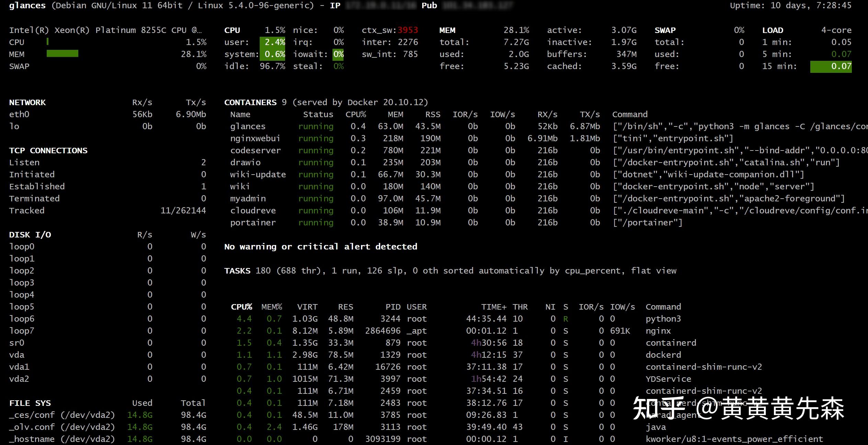The width and height of the screenshot is (868, 445).
Task: Select the vda2 disk entry
Action: 19,379
